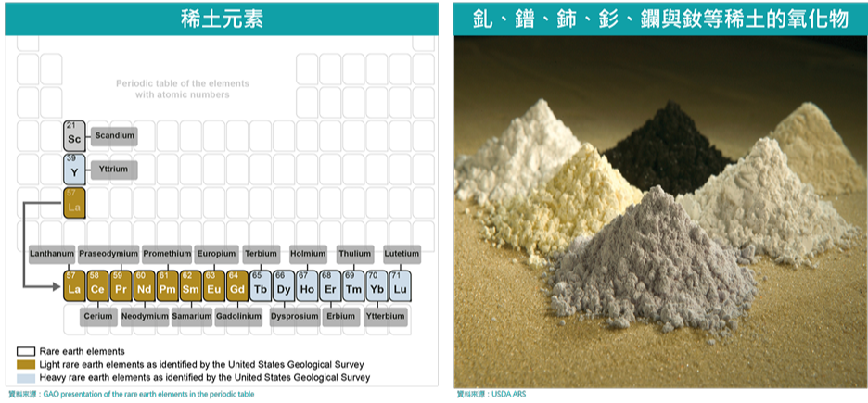The width and height of the screenshot is (868, 403).
Task: Click the Lu element cell numbered 71
Action: pos(400,285)
